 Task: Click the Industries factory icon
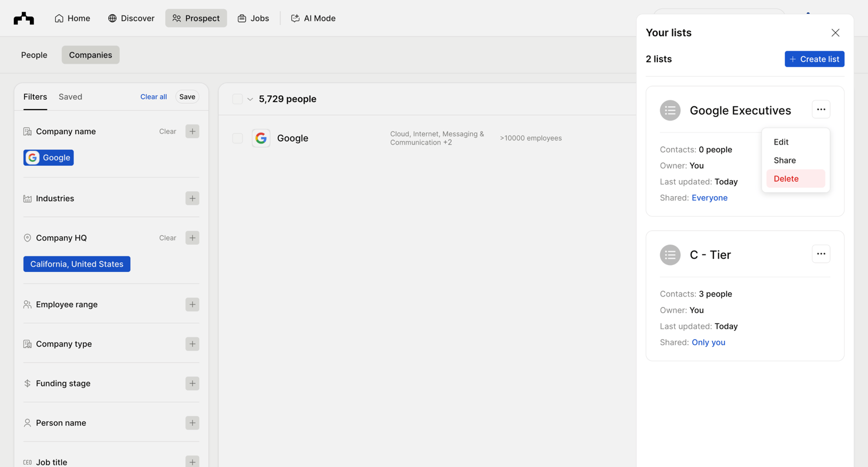pyautogui.click(x=28, y=199)
